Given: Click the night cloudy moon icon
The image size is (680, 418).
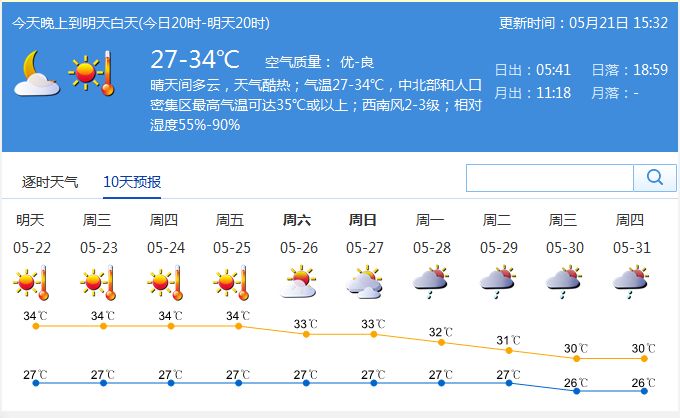Looking at the screenshot, I should click(x=36, y=73).
